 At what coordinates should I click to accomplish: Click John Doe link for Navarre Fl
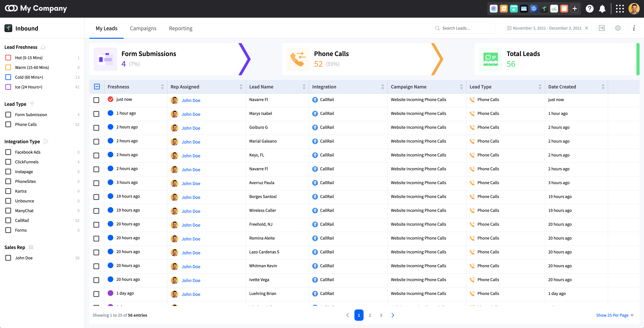[191, 101]
